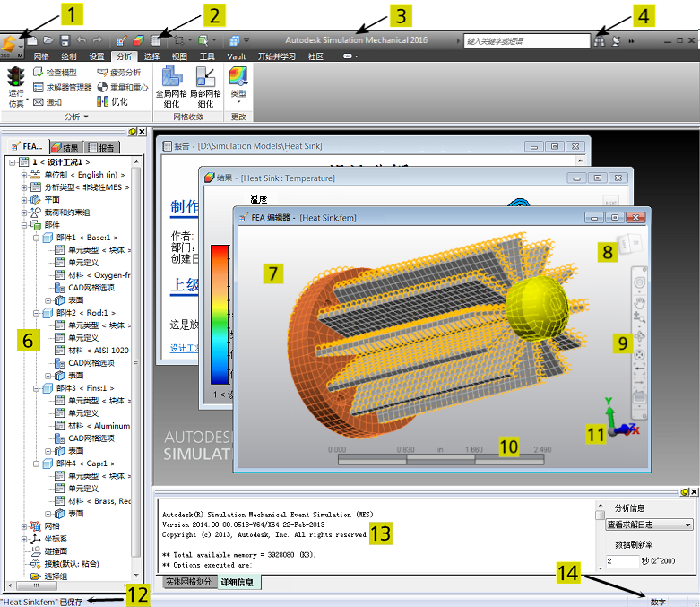
Task: Open the 绘制 ribbon tab
Action: click(69, 56)
